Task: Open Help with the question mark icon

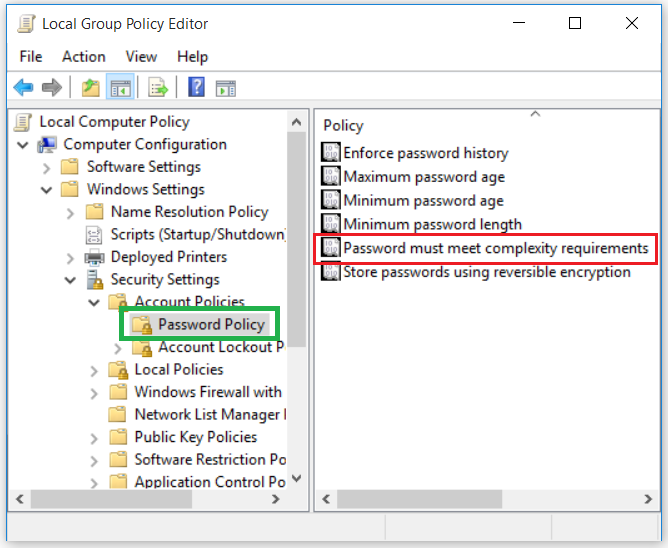Action: [196, 87]
